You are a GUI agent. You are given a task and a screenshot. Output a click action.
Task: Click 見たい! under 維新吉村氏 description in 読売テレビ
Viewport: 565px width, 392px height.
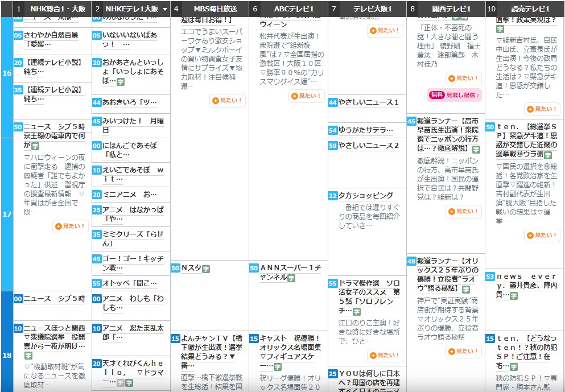tap(542, 109)
